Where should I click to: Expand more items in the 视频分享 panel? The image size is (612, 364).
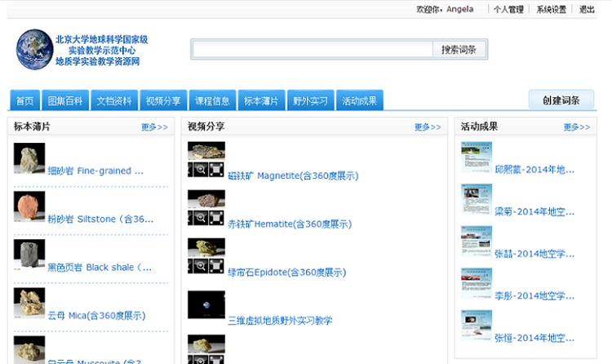(428, 127)
